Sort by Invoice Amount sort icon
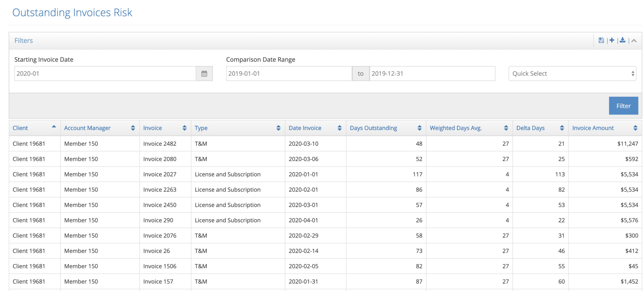This screenshot has width=644, height=291. [635, 128]
